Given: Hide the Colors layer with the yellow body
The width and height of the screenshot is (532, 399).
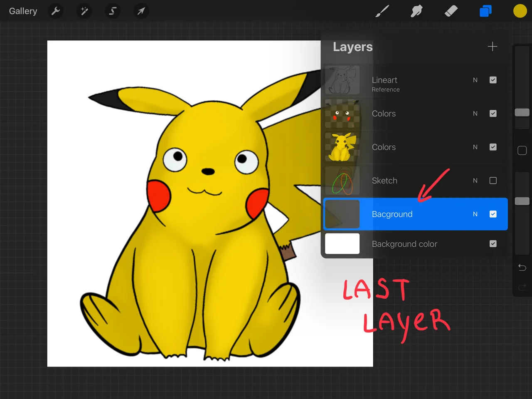Looking at the screenshot, I should click(493, 147).
